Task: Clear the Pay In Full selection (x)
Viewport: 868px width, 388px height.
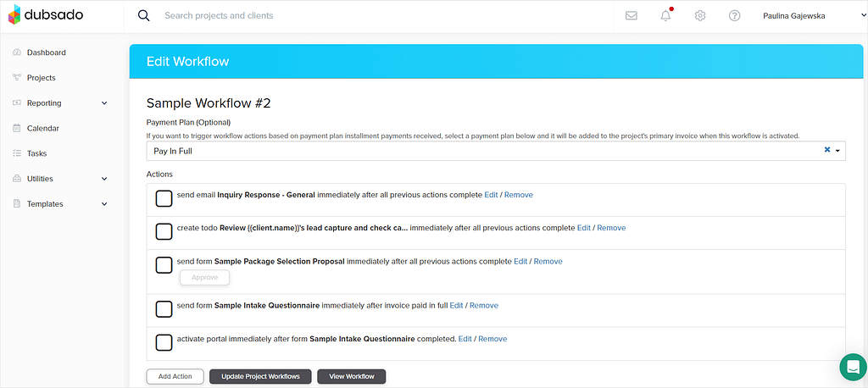Action: [x=827, y=150]
